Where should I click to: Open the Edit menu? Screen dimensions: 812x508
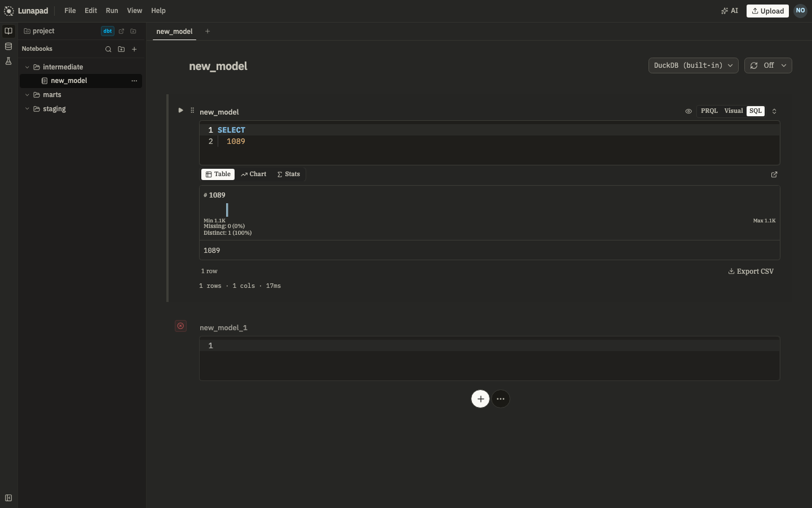coord(91,11)
